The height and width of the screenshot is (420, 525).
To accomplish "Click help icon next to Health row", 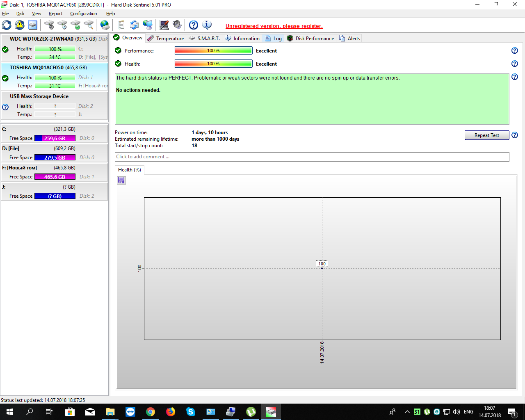I will click(515, 64).
